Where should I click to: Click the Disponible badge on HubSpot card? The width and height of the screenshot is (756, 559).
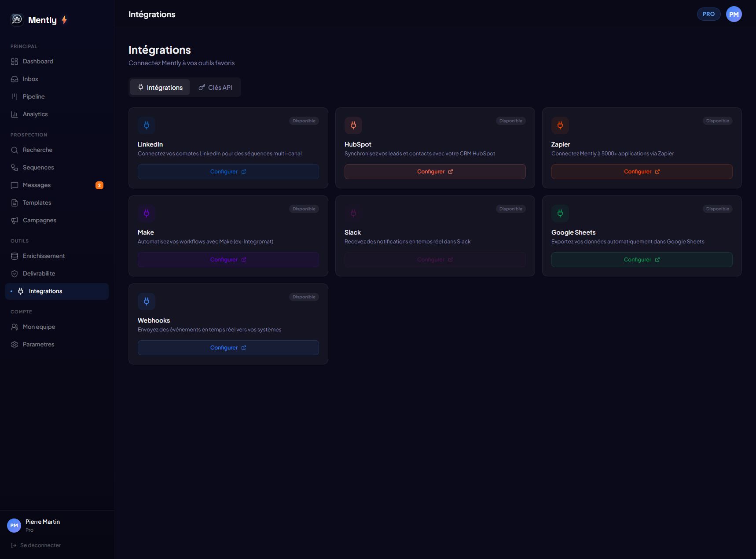511,121
